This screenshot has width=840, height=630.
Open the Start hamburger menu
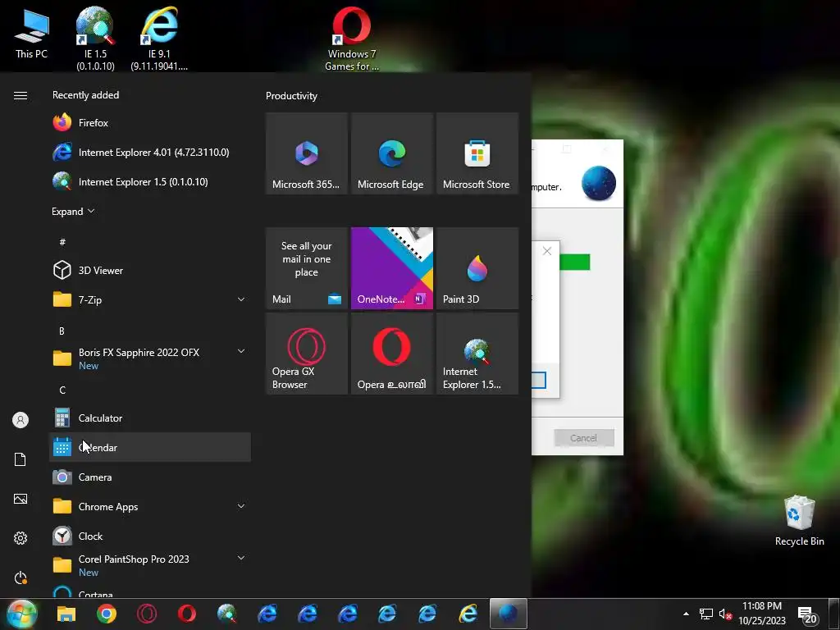point(21,95)
